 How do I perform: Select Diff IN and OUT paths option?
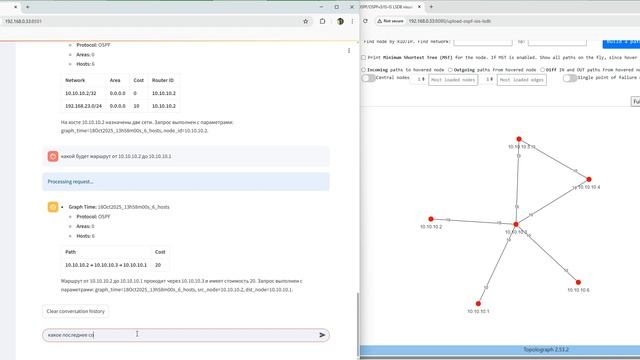pyautogui.click(x=542, y=70)
